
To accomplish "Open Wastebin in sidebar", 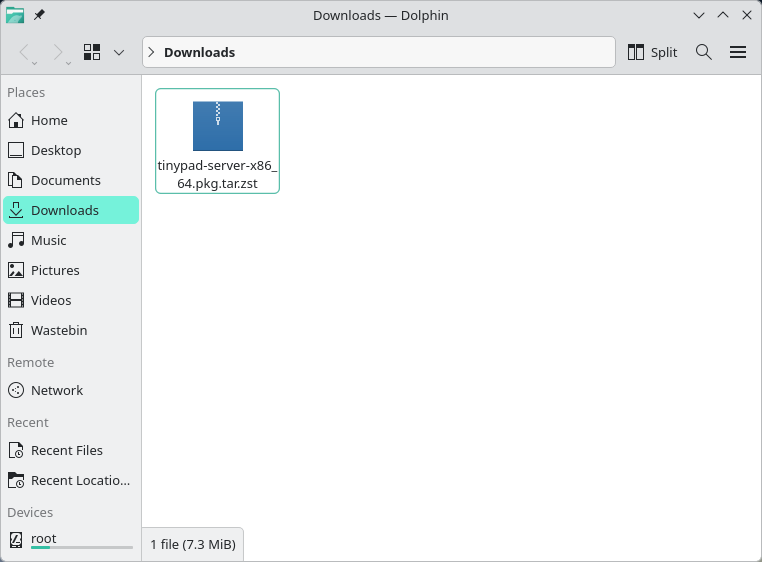I will point(71,330).
